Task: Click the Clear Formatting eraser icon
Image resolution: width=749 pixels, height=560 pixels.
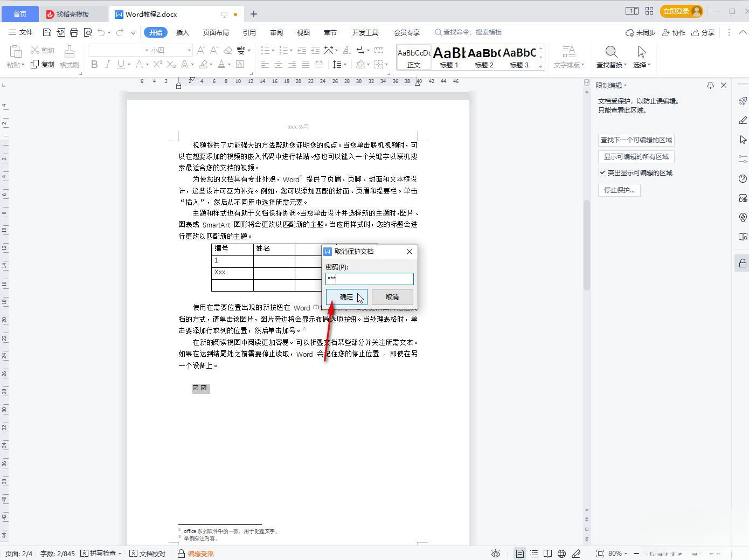Action: pos(228,50)
